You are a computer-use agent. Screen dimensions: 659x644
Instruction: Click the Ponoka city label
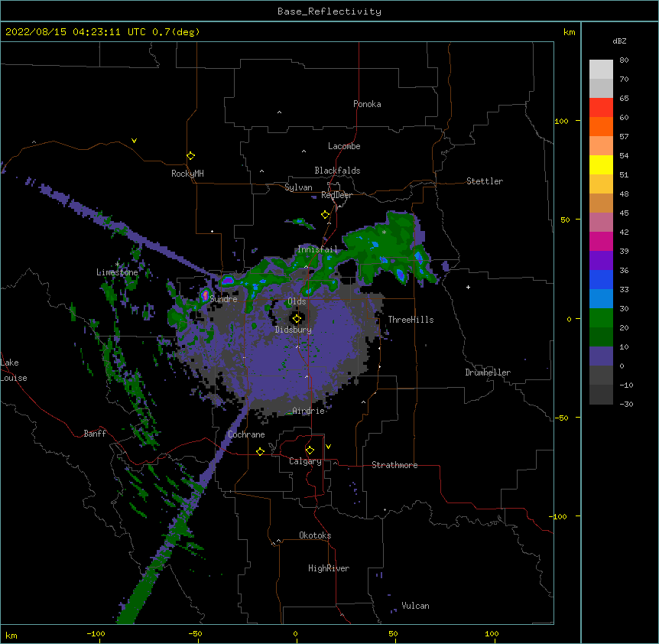point(367,104)
